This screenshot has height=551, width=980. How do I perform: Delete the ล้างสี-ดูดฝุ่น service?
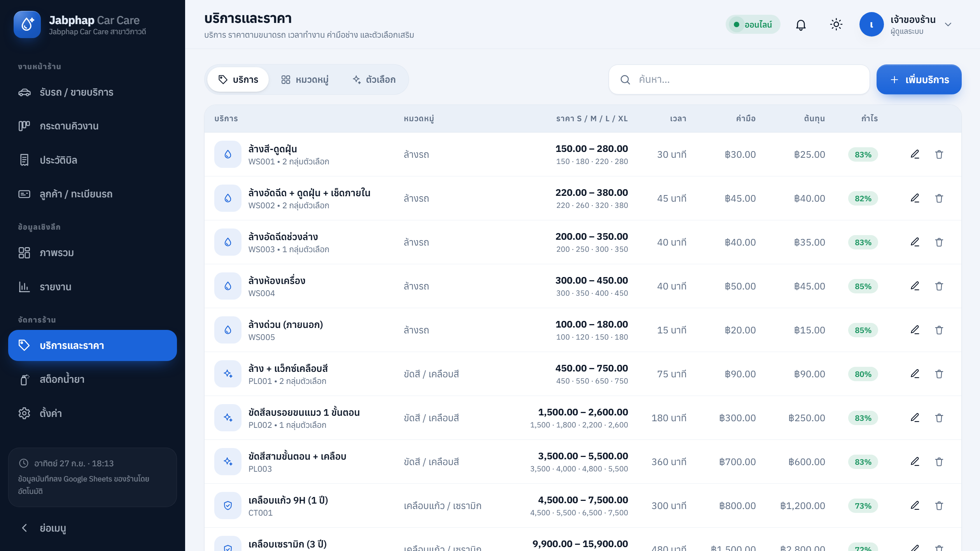[x=939, y=154]
